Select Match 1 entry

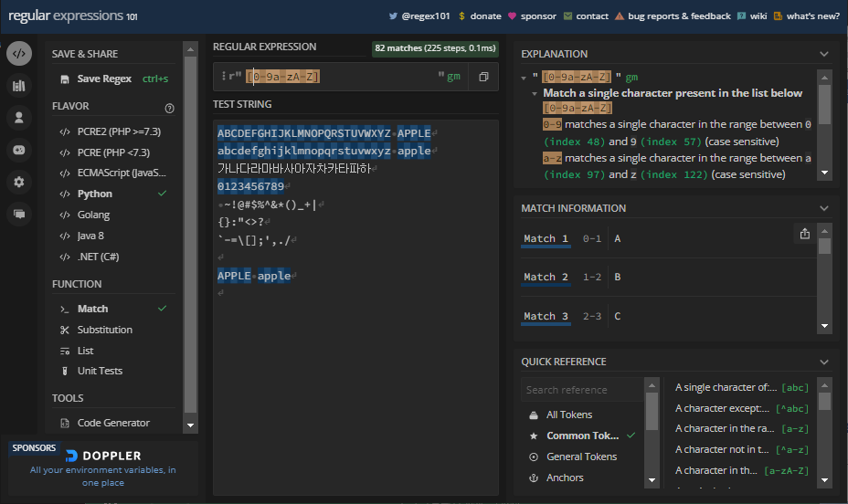tap(669, 239)
